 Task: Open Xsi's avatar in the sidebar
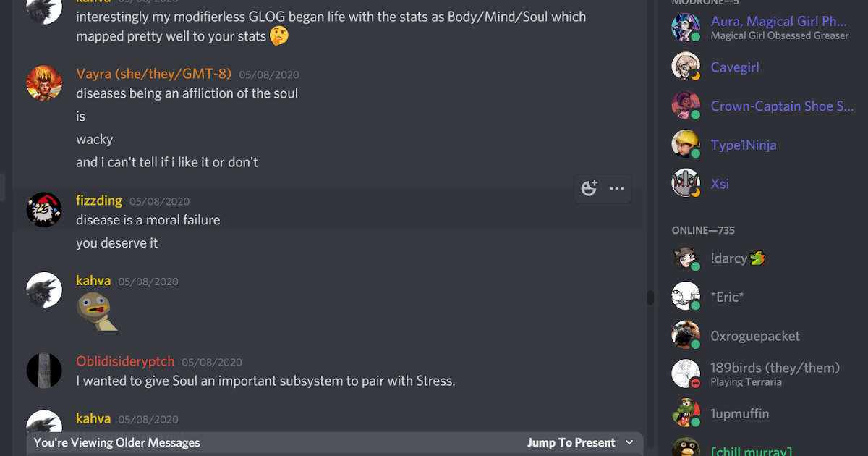[x=686, y=183]
